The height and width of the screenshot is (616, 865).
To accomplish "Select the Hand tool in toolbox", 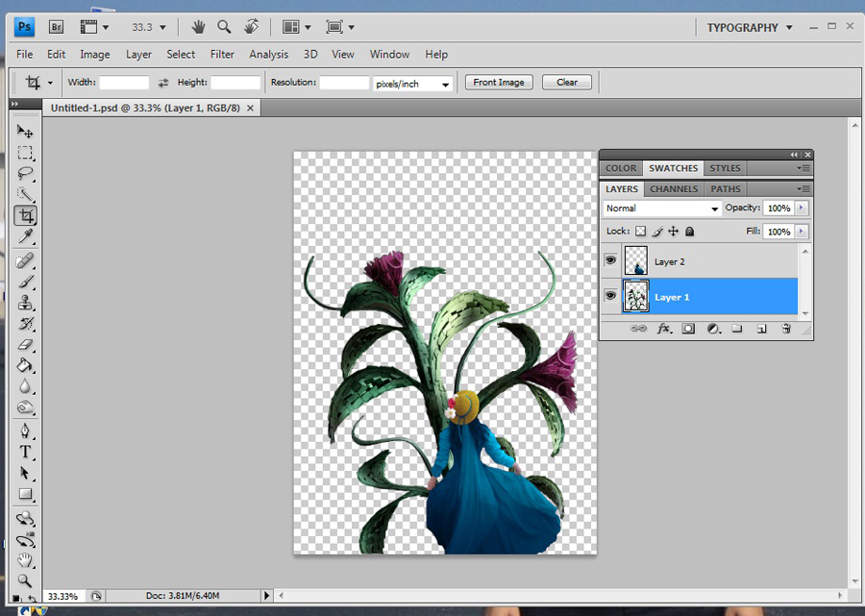I will point(25,560).
